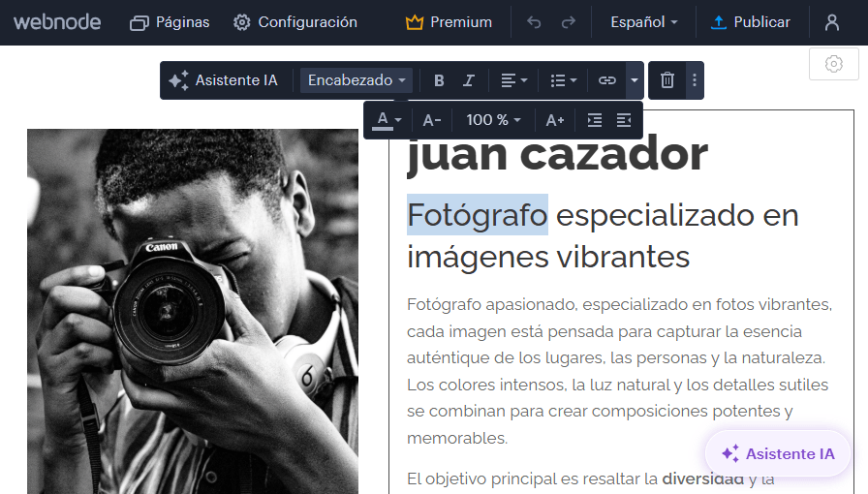Open the three-dot more options menu

[695, 80]
